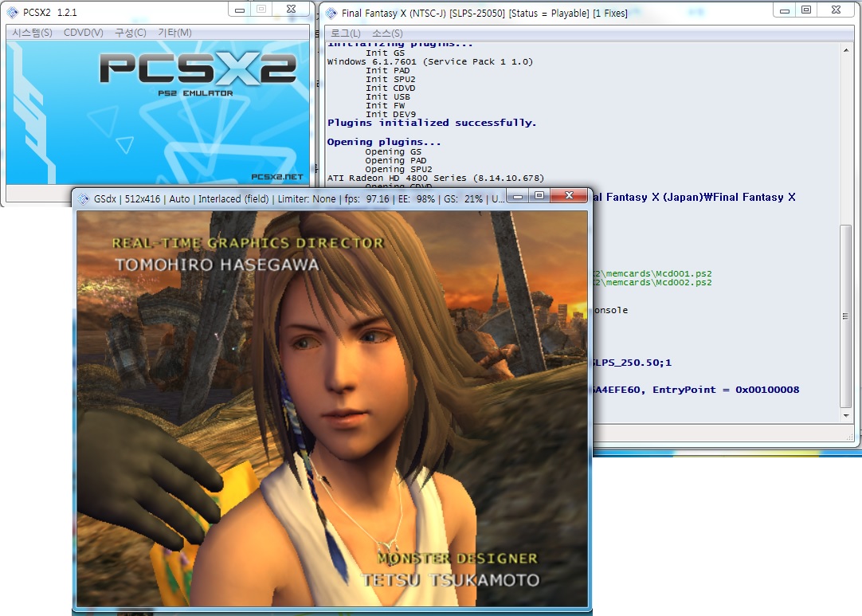862x616 pixels.
Task: Minimize the PCSX2 1.2.1 window
Action: [240, 10]
